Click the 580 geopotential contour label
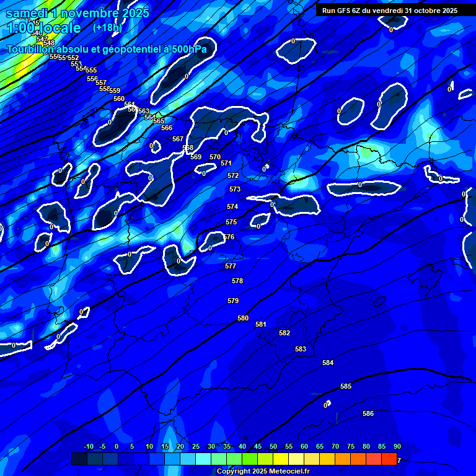The width and height of the screenshot is (476, 476). click(243, 318)
